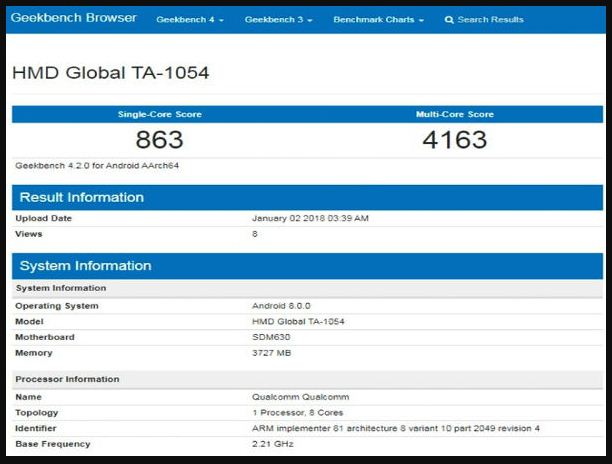Click the gray System Information subheader row

[x=308, y=288]
